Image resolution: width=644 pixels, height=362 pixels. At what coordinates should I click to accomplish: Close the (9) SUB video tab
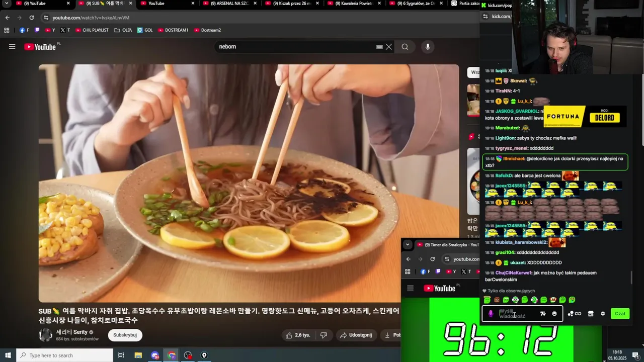pyautogui.click(x=130, y=4)
